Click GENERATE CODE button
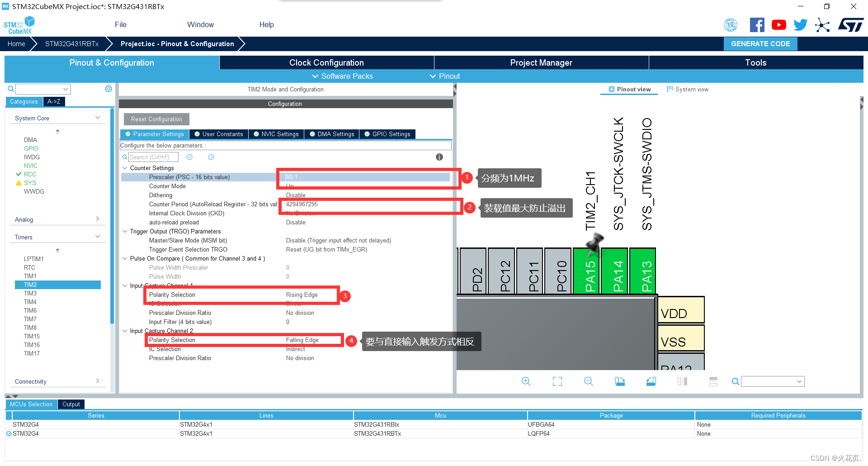 coord(760,44)
